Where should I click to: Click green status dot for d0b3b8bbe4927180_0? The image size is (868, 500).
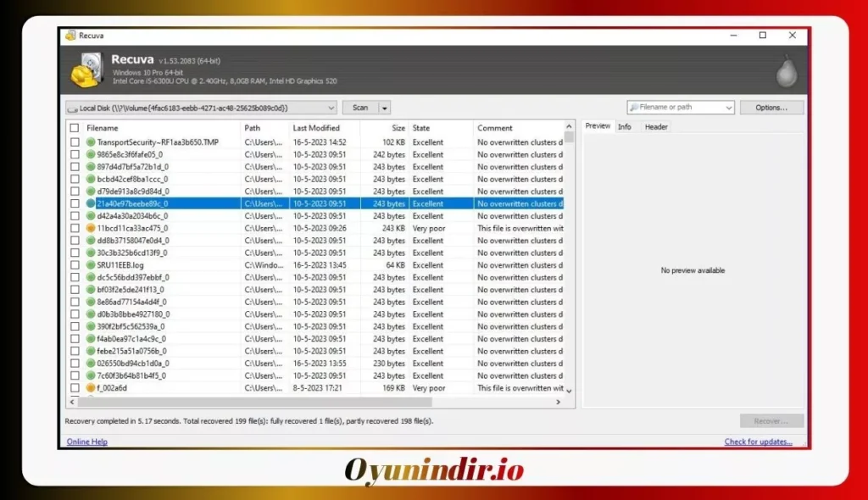click(91, 314)
